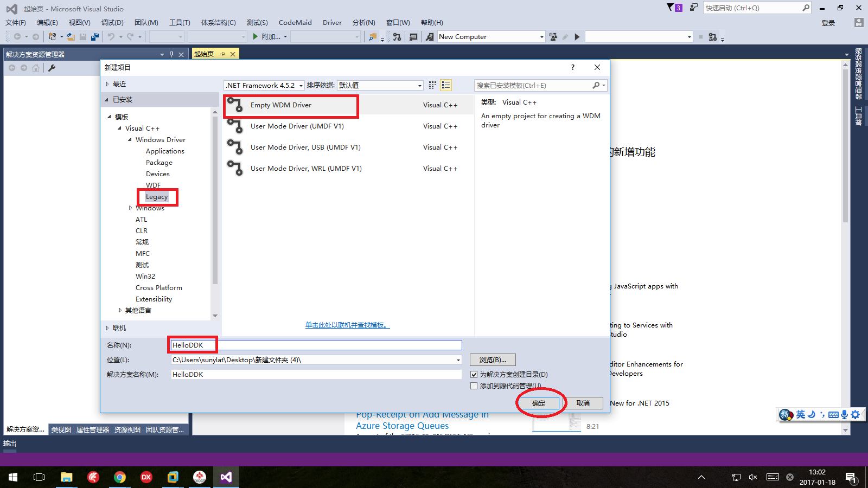Screen dimensions: 868x488
Task: Open the Driver menu
Action: click(332, 23)
